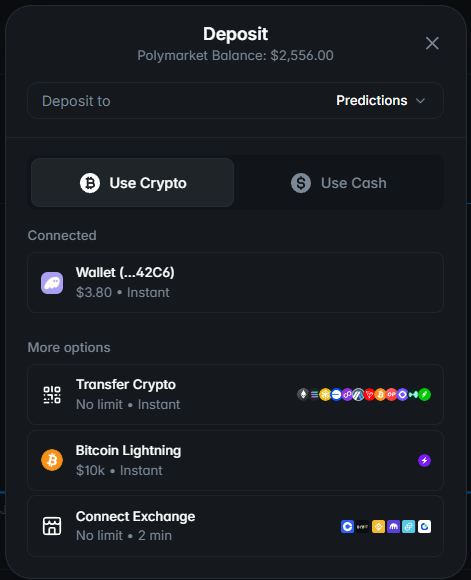Screen dimensions: 471x580
Task: Click the Ethereum chain icon
Action: [x=303, y=395]
